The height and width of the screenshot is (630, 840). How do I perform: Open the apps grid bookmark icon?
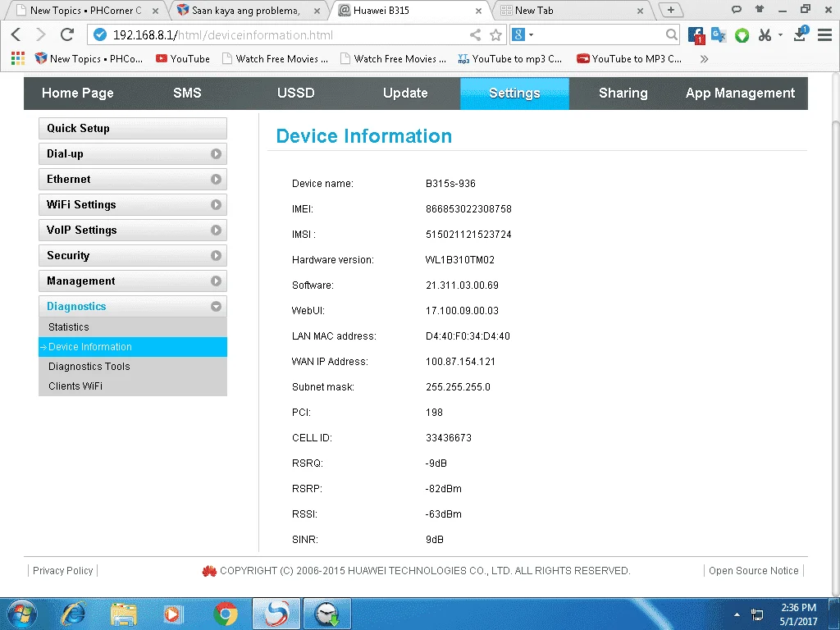18,58
